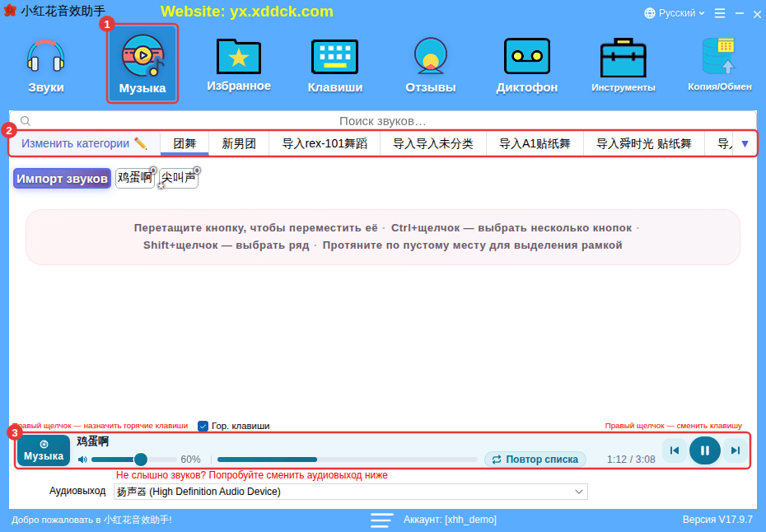The height and width of the screenshot is (532, 766).
Task: Open the Инструменты toolbox
Action: click(623, 66)
